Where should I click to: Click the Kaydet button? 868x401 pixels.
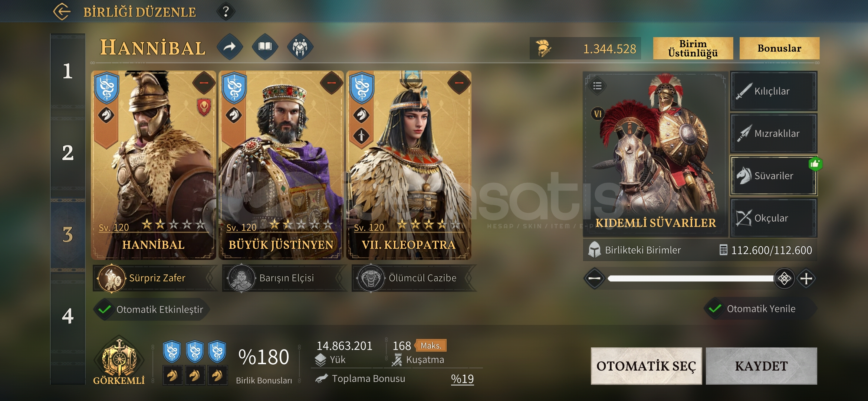(761, 366)
